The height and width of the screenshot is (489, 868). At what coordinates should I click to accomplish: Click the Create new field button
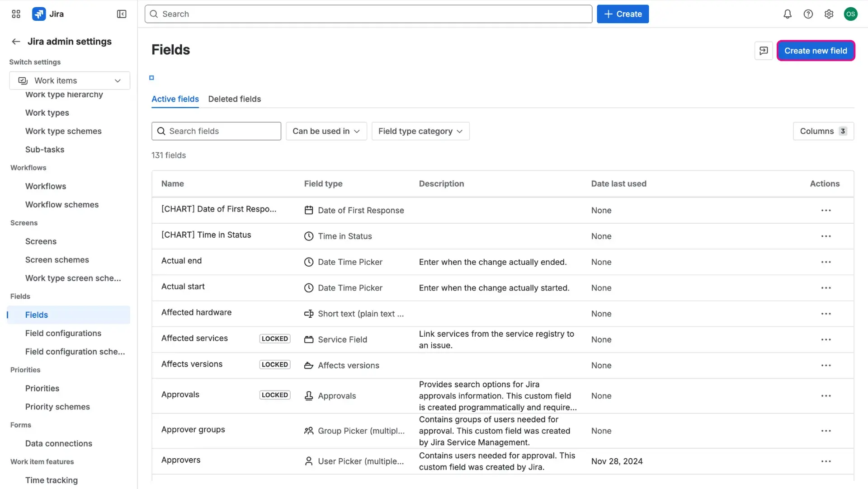tap(816, 51)
